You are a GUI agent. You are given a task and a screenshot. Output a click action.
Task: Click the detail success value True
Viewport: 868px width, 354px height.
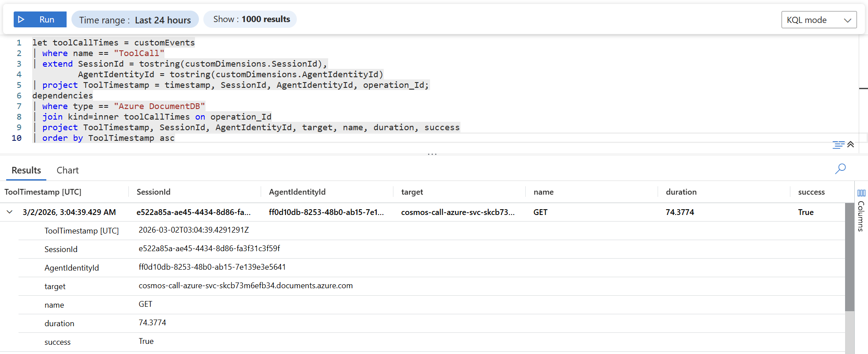tap(146, 341)
